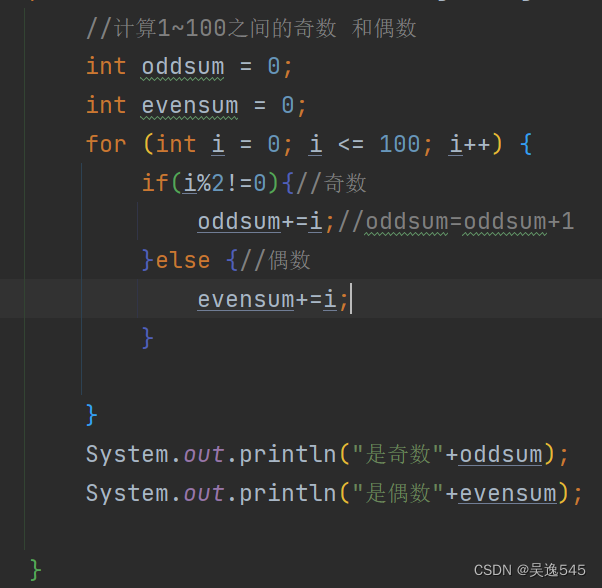The width and height of the screenshot is (602, 588).
Task: Click 'println' in the second System.out line
Action: coord(288,493)
